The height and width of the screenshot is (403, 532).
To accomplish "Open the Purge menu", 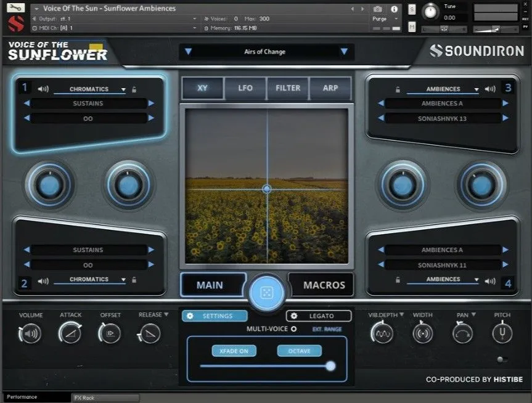I will click(385, 19).
